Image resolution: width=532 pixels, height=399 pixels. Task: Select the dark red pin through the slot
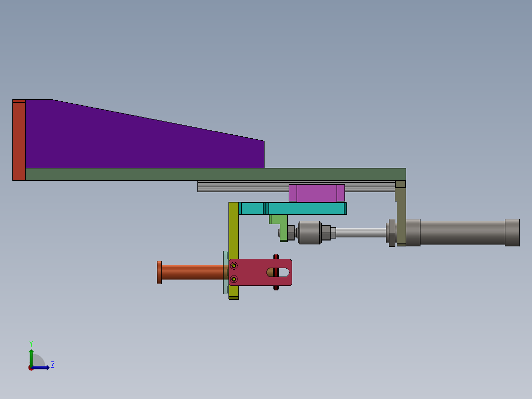[276, 273]
